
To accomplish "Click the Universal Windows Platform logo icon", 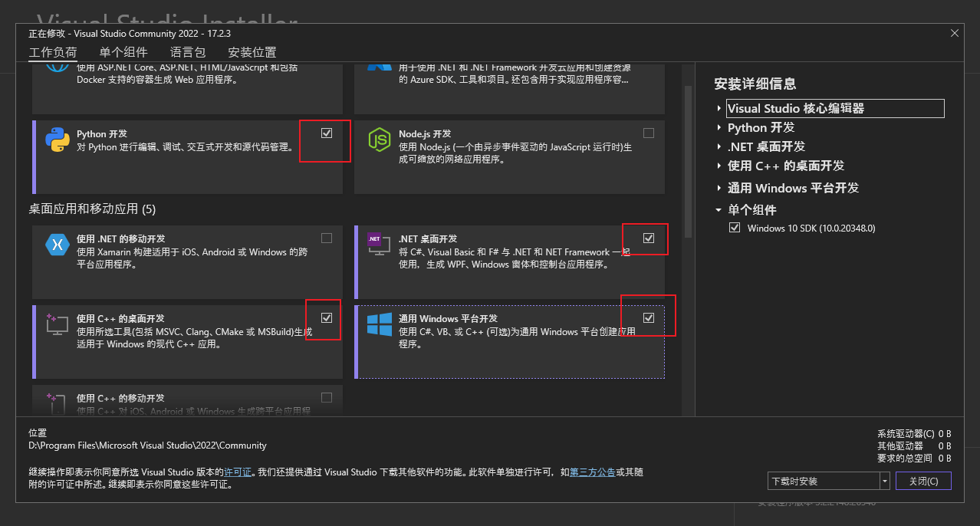I will click(x=379, y=324).
